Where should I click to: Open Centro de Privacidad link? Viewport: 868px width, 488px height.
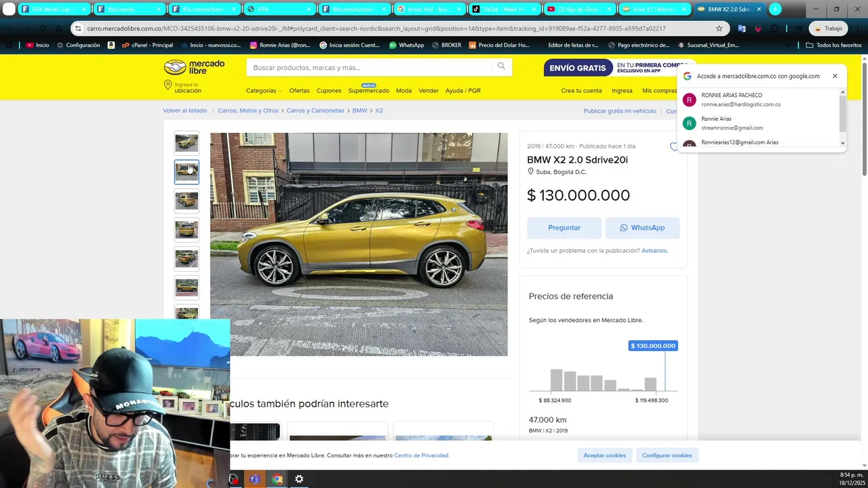tap(422, 455)
